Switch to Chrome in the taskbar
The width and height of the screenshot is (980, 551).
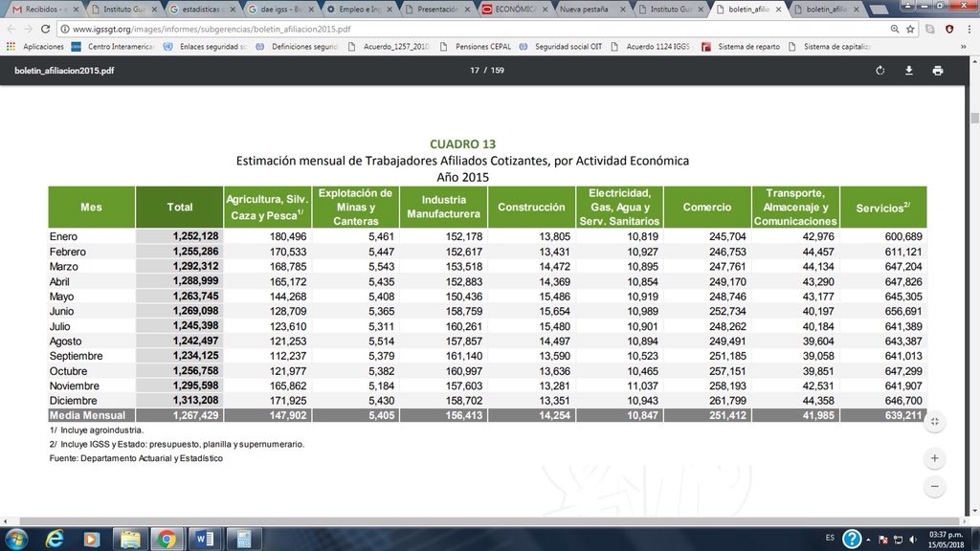tap(167, 539)
